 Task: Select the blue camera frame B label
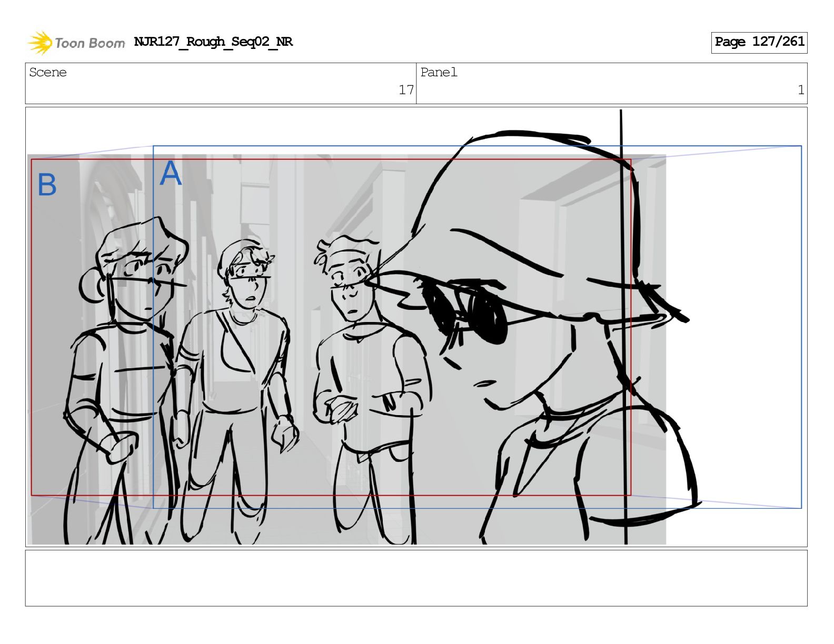pos(47,185)
